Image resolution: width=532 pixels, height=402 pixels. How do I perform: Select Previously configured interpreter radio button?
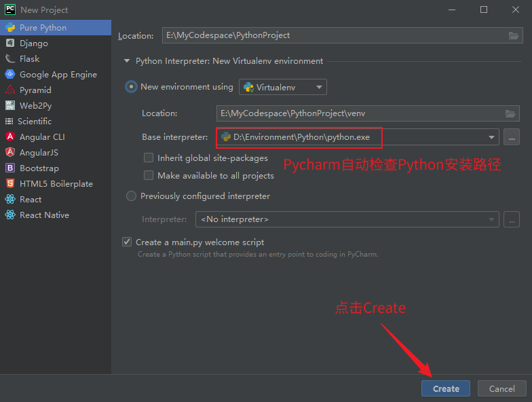coord(131,196)
